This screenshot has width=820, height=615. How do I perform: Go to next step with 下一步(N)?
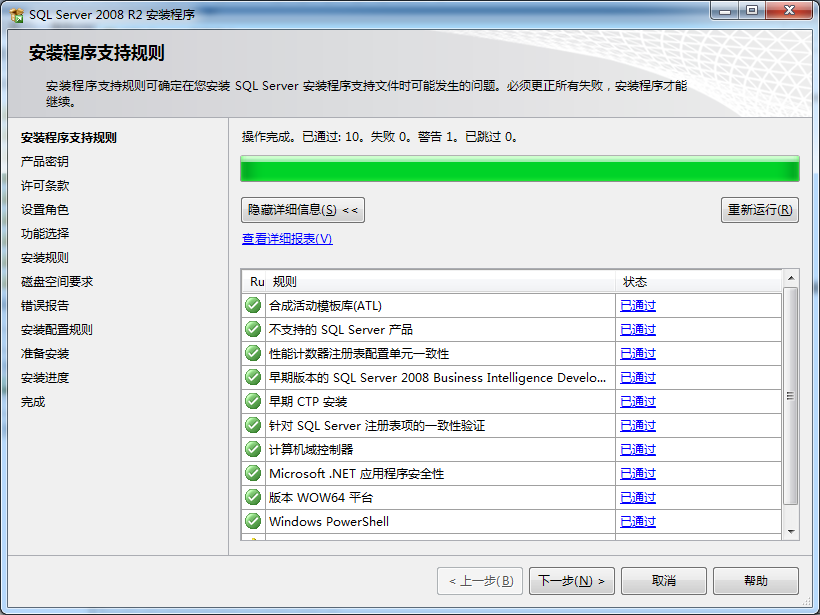[x=572, y=581]
